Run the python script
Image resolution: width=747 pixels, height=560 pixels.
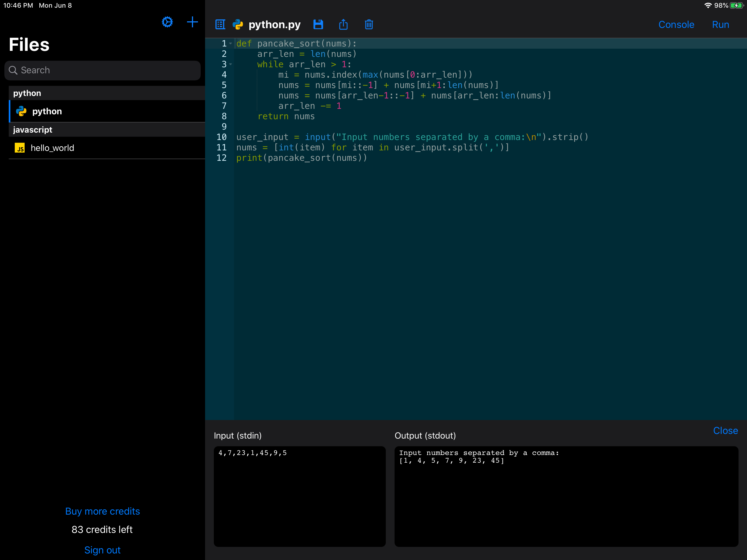(720, 25)
